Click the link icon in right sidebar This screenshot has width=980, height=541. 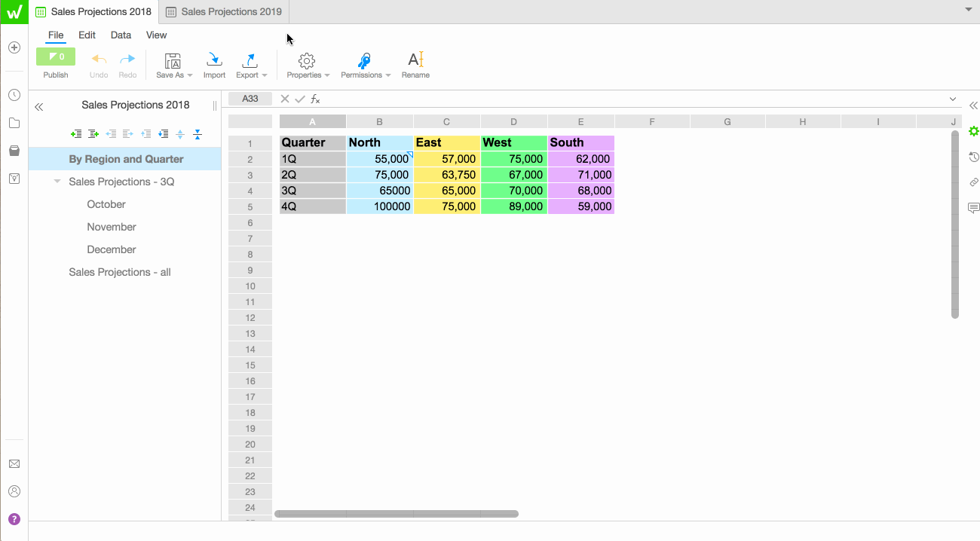coord(973,182)
